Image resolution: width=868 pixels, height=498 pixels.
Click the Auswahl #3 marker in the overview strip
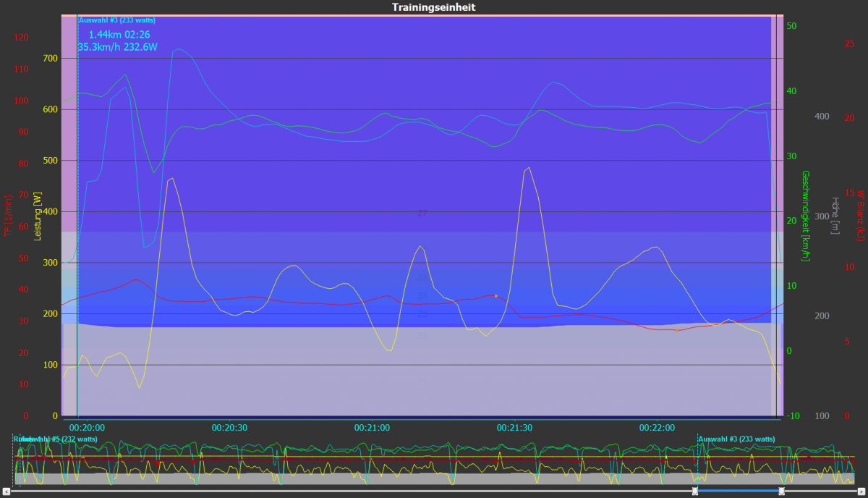click(x=736, y=439)
